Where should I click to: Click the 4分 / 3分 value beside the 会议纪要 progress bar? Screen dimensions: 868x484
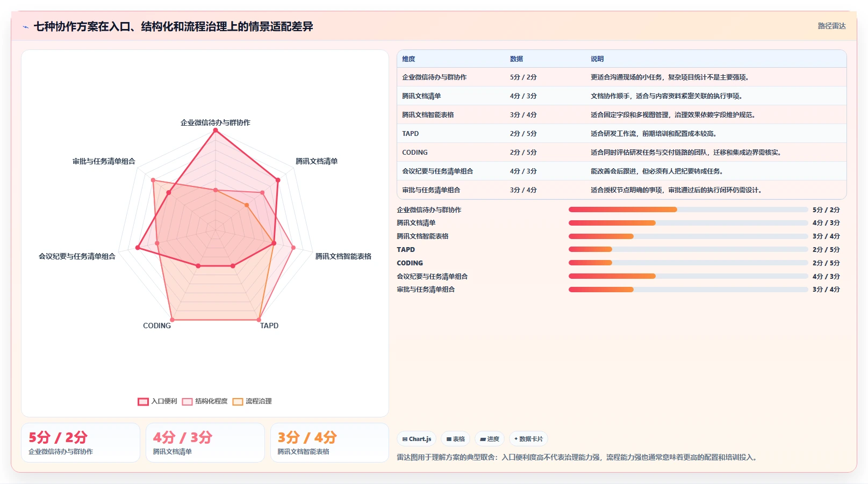pyautogui.click(x=826, y=276)
